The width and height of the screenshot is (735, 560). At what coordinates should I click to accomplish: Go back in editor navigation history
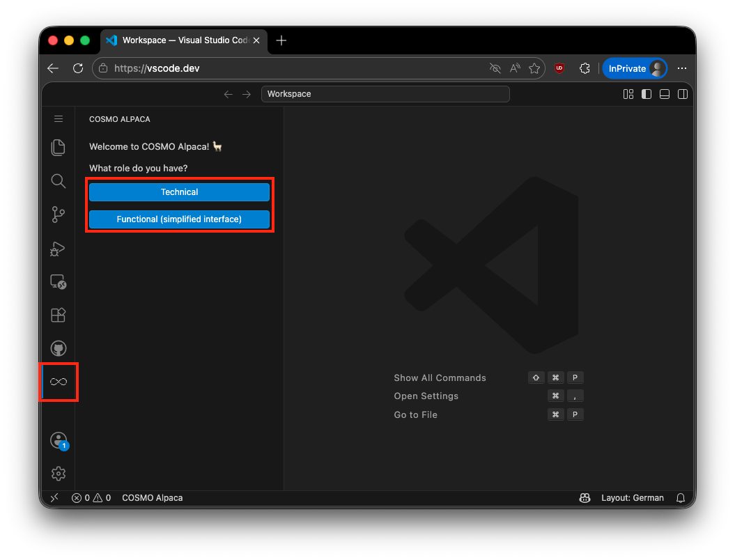pyautogui.click(x=229, y=94)
